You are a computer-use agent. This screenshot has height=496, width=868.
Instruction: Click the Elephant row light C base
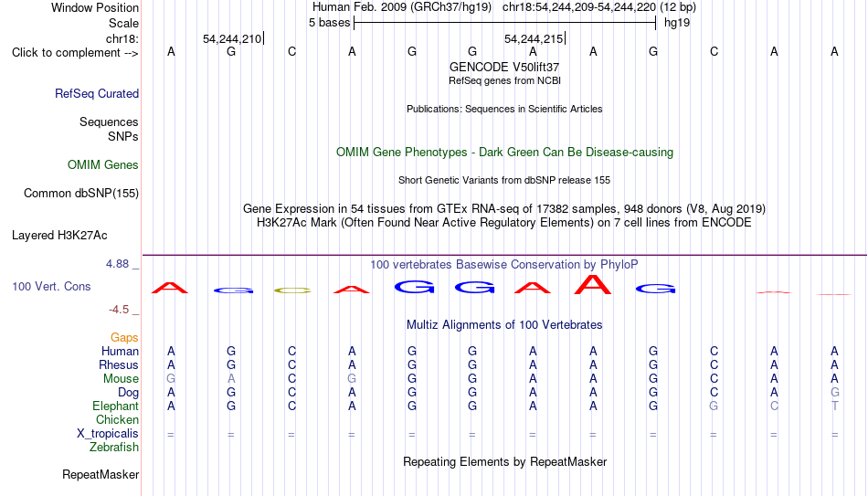tap(774, 406)
